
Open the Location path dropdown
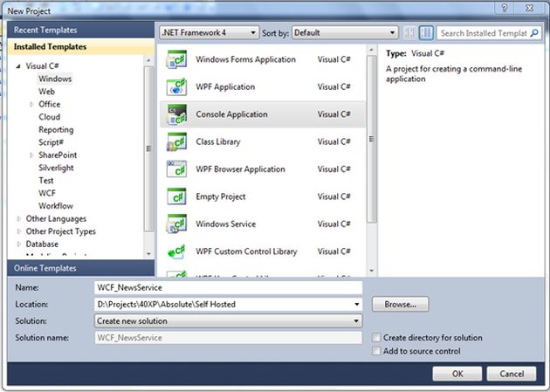[x=357, y=305]
